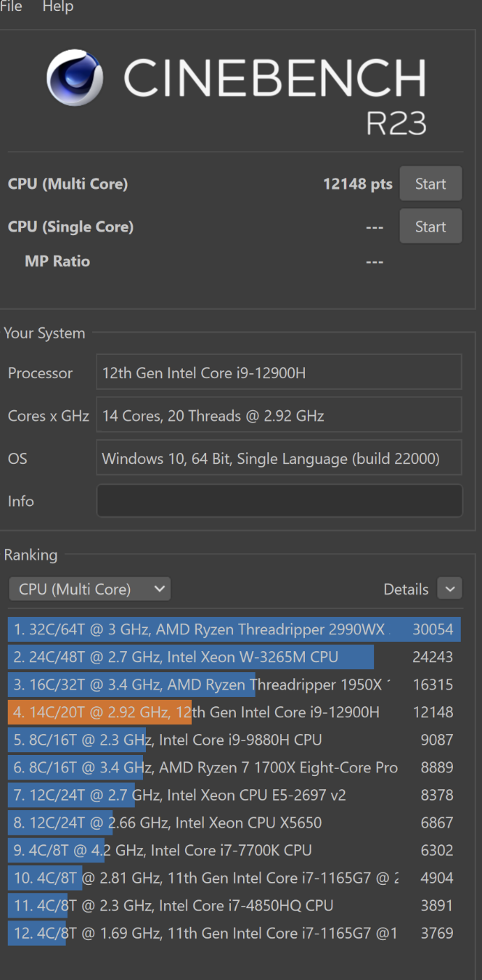Click the 3769 score value
Viewport: 482px width, 980px height.
tap(437, 933)
